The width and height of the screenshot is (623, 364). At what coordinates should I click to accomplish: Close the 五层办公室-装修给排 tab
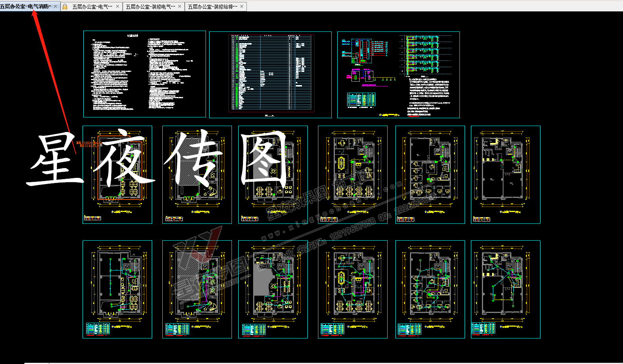tap(242, 6)
